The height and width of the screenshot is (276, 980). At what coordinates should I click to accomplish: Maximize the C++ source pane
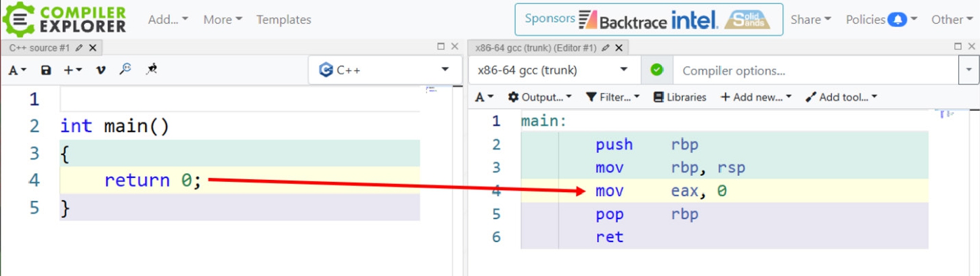click(441, 47)
